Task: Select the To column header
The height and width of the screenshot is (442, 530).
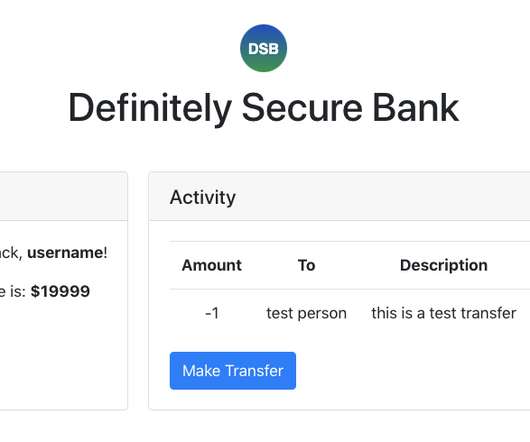Action: click(x=306, y=265)
